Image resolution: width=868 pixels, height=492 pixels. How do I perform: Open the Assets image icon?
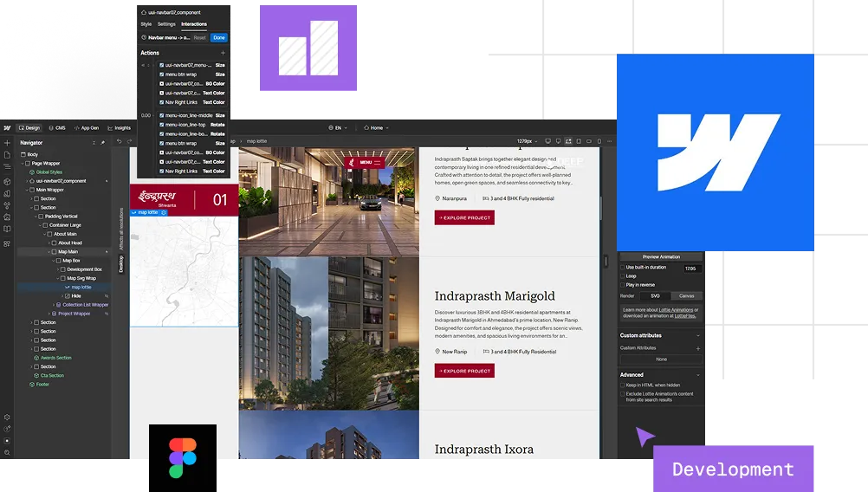[7, 217]
